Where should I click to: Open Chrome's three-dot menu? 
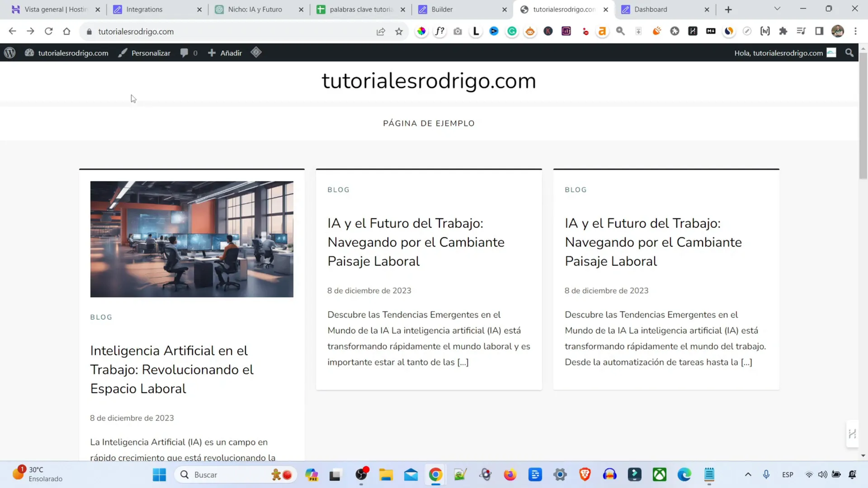point(856,31)
